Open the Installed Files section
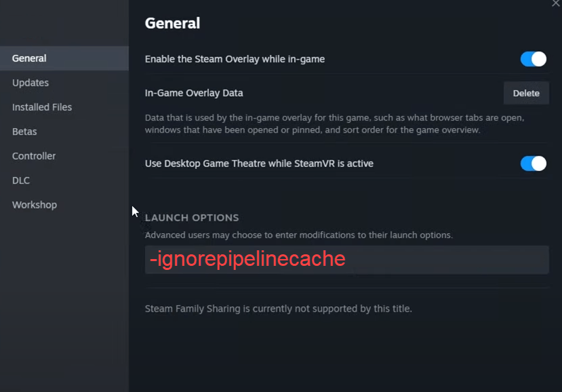562x392 pixels. pyautogui.click(x=42, y=107)
